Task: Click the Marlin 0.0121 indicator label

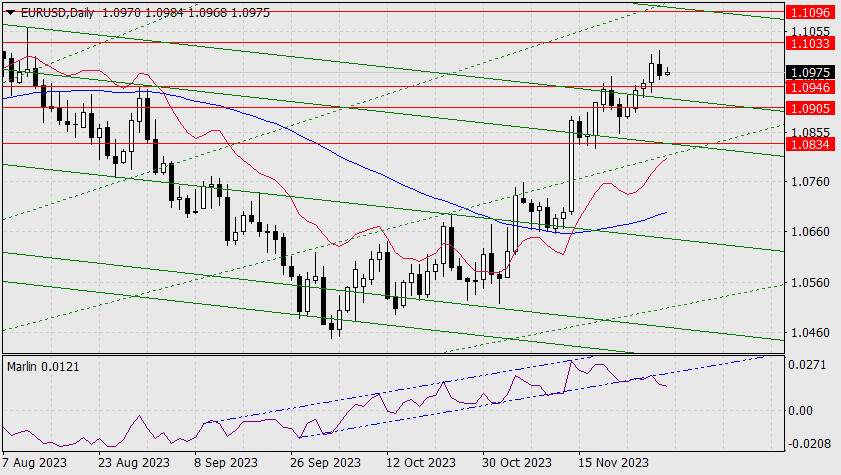Action: point(43,367)
